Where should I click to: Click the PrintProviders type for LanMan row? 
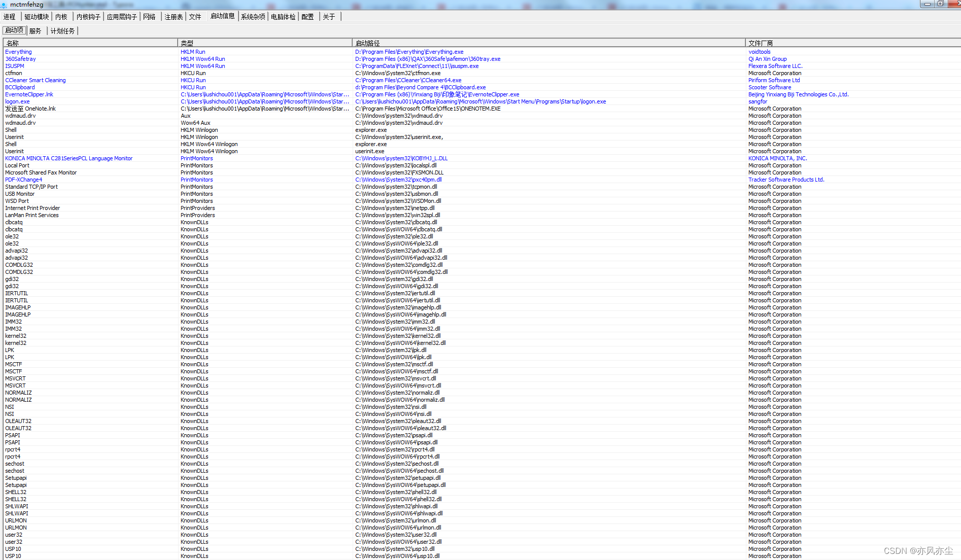(x=197, y=215)
